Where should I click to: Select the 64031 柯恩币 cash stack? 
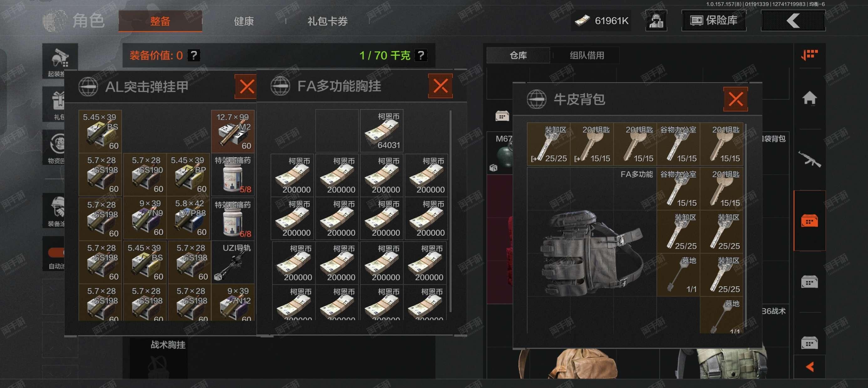(382, 131)
